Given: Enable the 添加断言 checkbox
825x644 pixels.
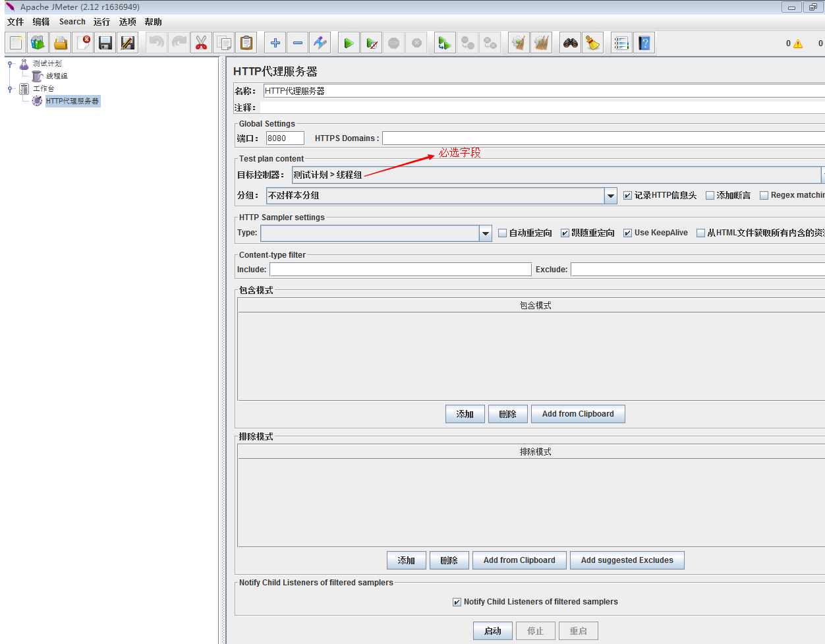Looking at the screenshot, I should coord(710,196).
